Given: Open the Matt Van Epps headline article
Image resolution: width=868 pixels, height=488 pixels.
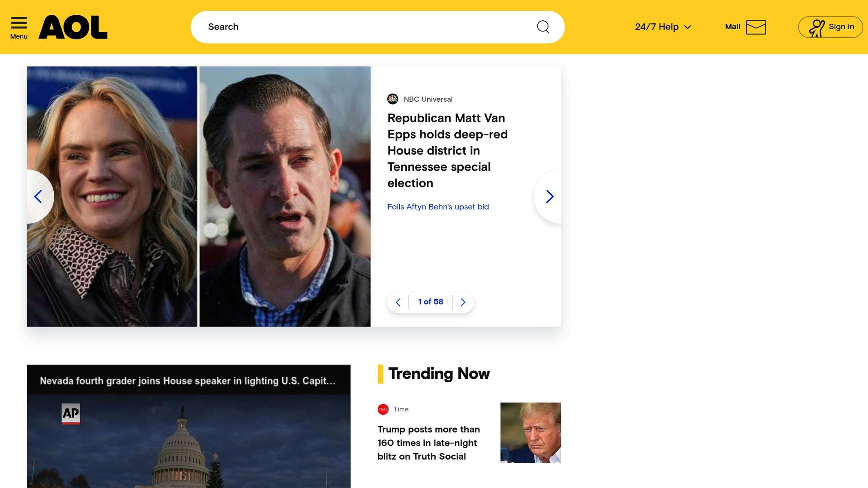Looking at the screenshot, I should coord(447,150).
